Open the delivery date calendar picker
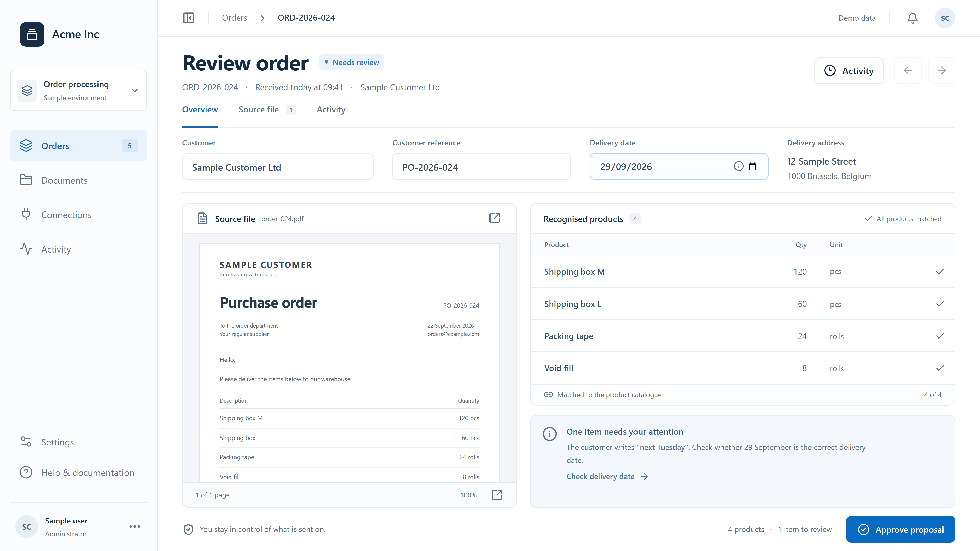Screen dimensions: 980x551 (x=753, y=167)
